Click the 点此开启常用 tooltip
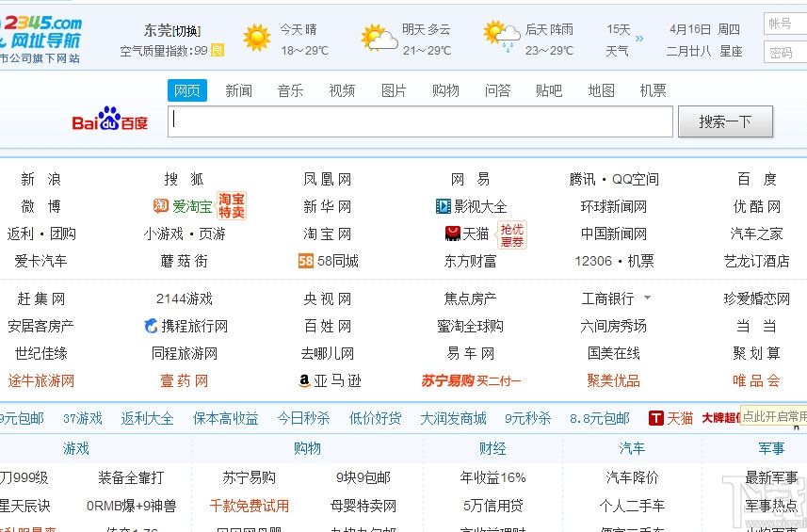807x532 pixels. 773,416
